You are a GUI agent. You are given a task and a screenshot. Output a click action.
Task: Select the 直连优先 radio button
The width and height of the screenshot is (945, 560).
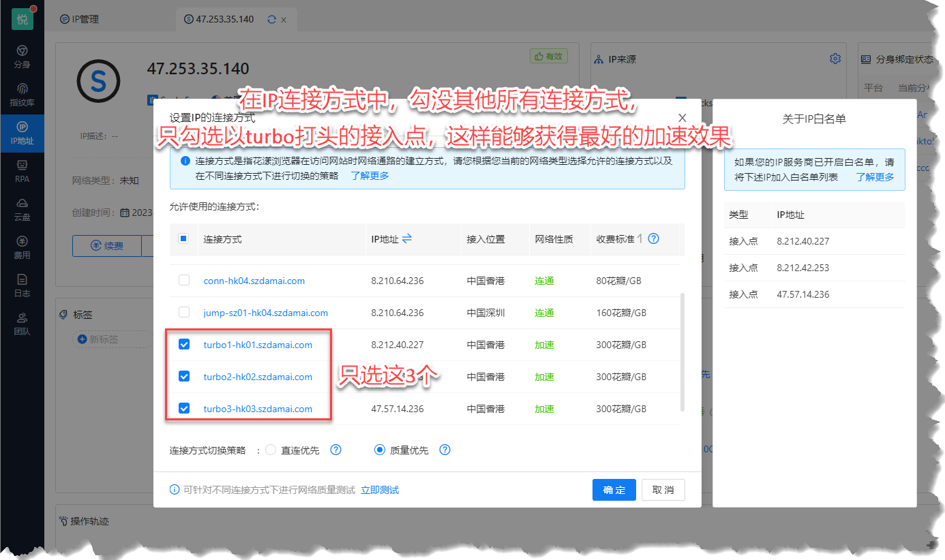271,450
